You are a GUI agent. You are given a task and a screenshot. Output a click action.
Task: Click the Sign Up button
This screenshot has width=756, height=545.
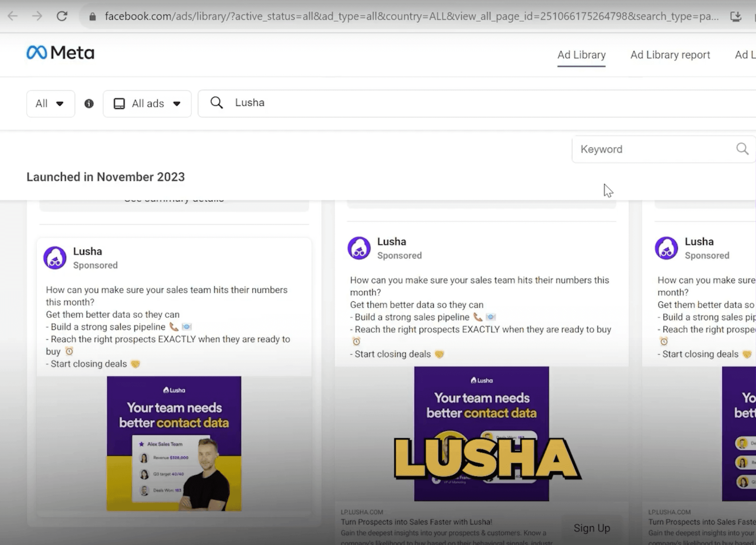pyautogui.click(x=592, y=528)
